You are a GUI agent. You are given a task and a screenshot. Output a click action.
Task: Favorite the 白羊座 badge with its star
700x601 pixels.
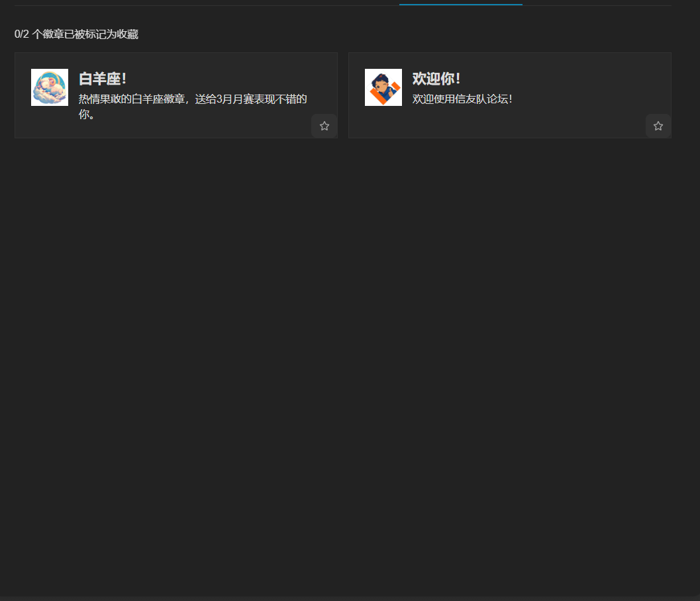(x=324, y=126)
